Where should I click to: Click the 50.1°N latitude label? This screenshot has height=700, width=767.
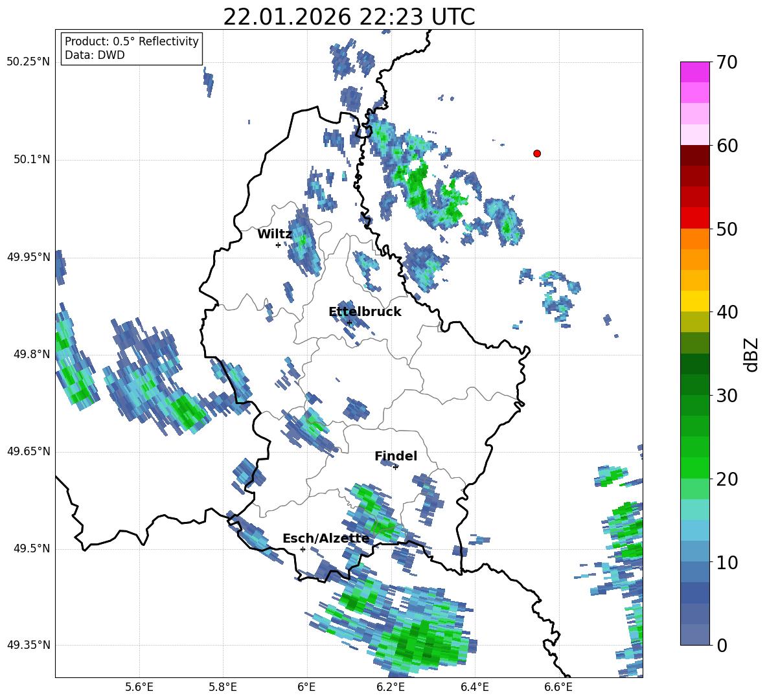(x=32, y=160)
